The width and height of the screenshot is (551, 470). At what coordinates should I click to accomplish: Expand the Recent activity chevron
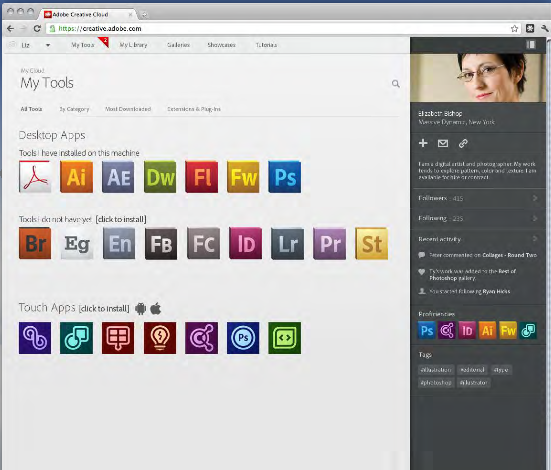(535, 239)
